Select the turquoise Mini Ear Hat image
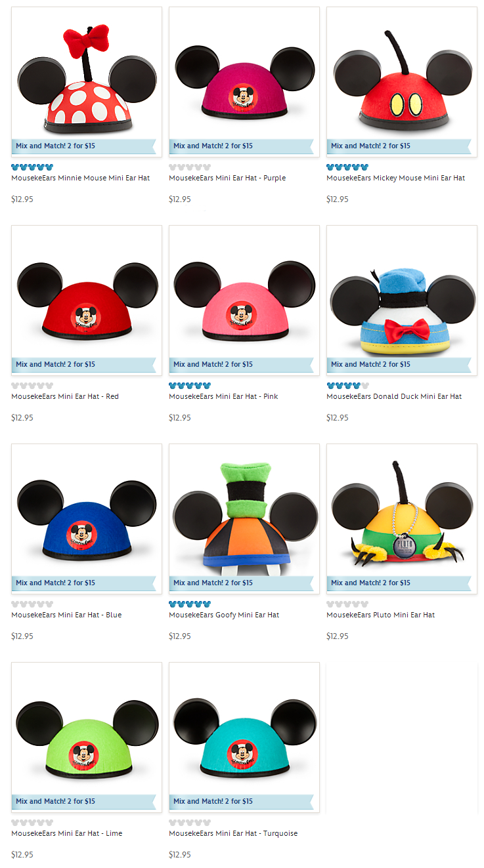This screenshot has height=868, width=484. click(244, 737)
